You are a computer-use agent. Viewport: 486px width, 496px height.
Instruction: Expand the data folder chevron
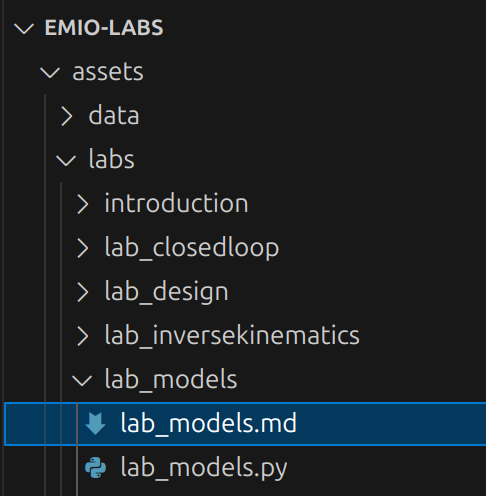[x=67, y=116]
